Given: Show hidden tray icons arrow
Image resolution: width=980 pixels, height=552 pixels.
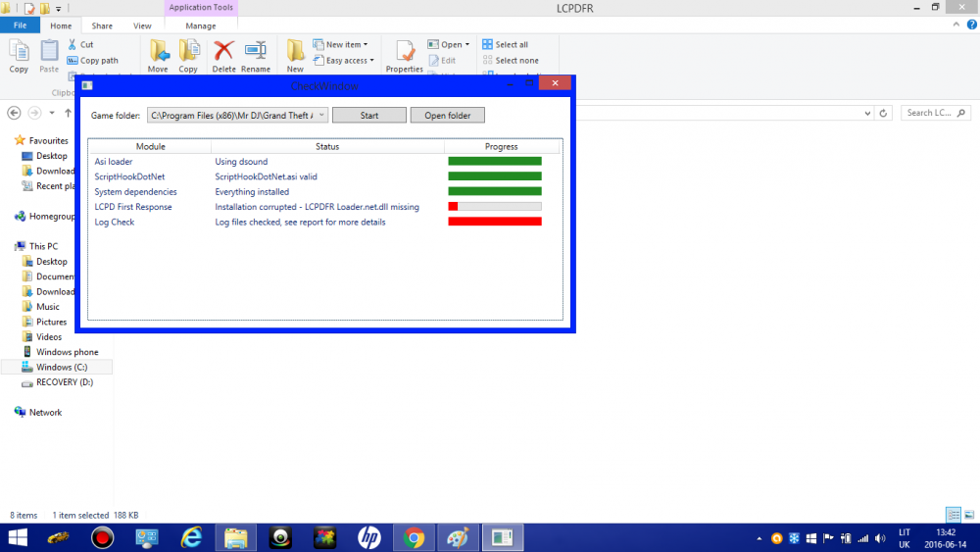Looking at the screenshot, I should [759, 538].
